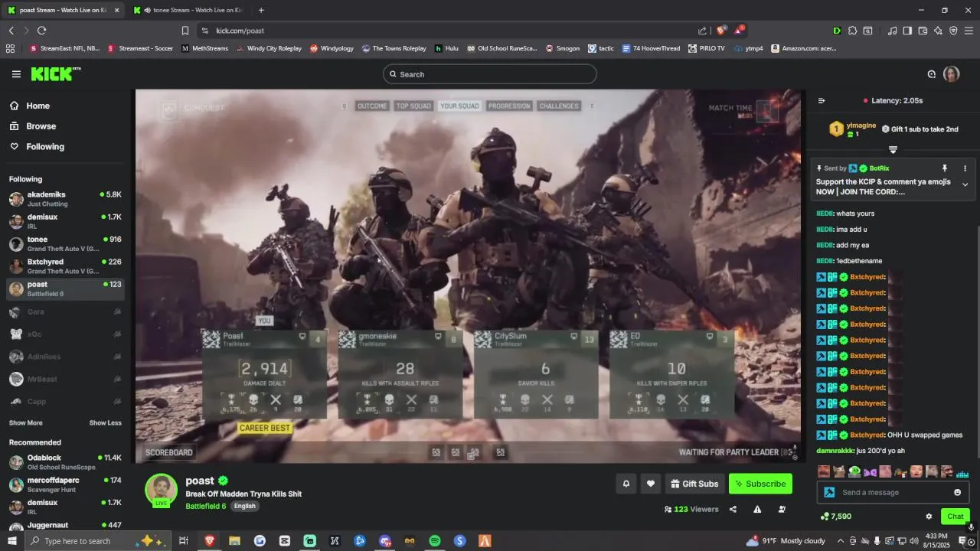Unpin the BotRix pinned message
Screen dimensions: 980x551
pyautogui.click(x=945, y=168)
